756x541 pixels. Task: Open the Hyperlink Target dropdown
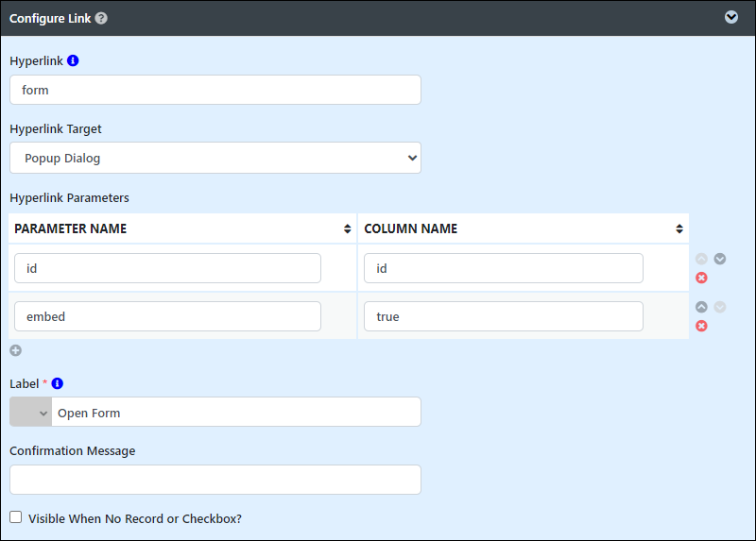(215, 158)
